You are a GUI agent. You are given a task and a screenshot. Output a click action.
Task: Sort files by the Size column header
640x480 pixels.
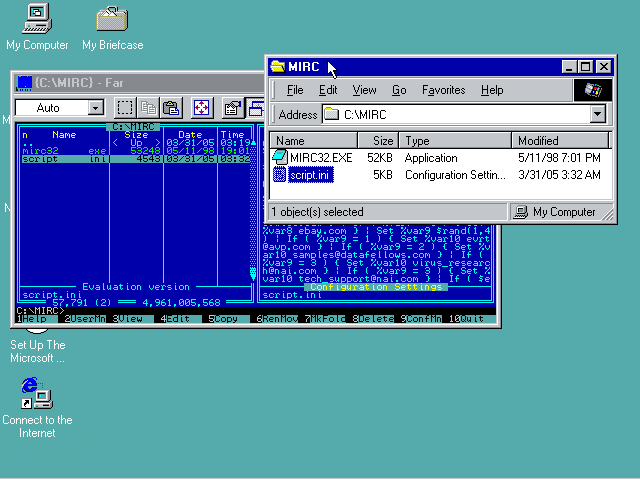point(378,140)
